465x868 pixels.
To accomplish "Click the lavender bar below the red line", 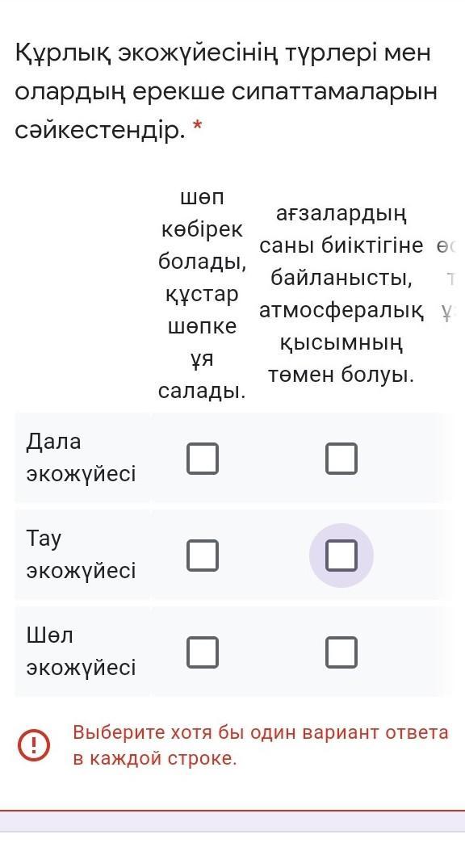I will tap(232, 821).
